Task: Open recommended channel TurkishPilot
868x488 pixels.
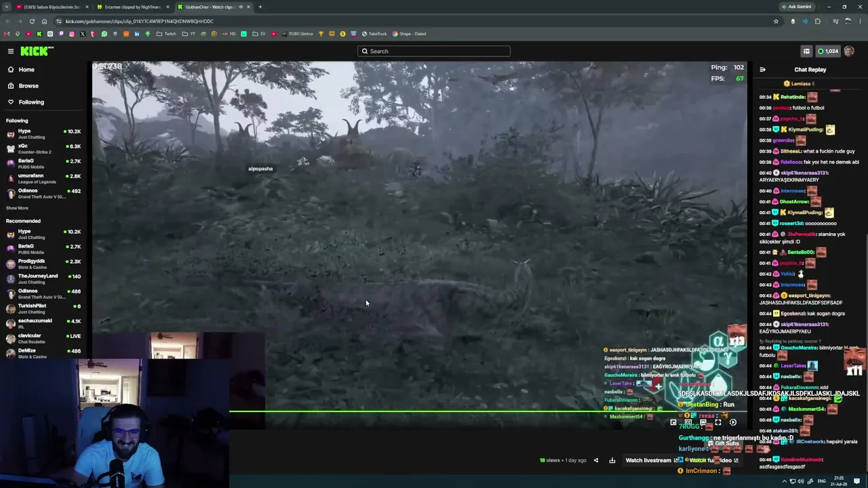Action: pyautogui.click(x=43, y=308)
